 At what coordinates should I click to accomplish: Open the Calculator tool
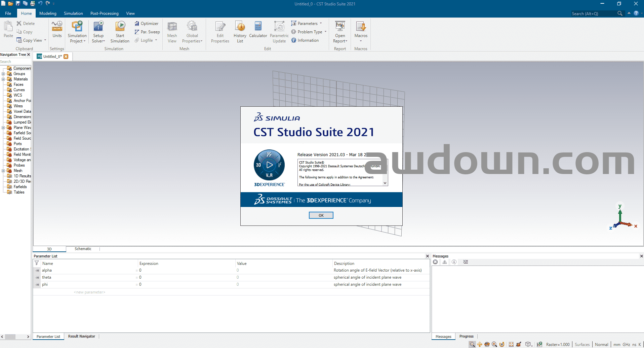(258, 27)
